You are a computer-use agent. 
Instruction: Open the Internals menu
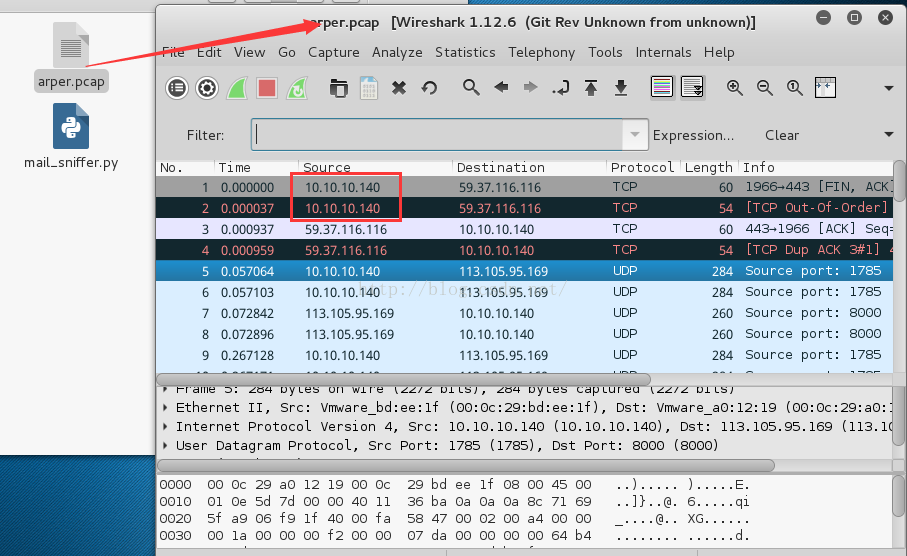(x=663, y=53)
